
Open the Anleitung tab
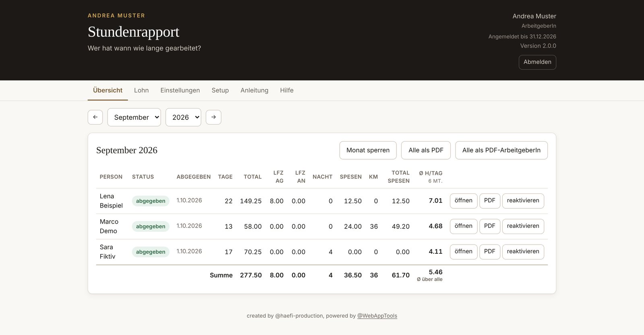tap(254, 90)
